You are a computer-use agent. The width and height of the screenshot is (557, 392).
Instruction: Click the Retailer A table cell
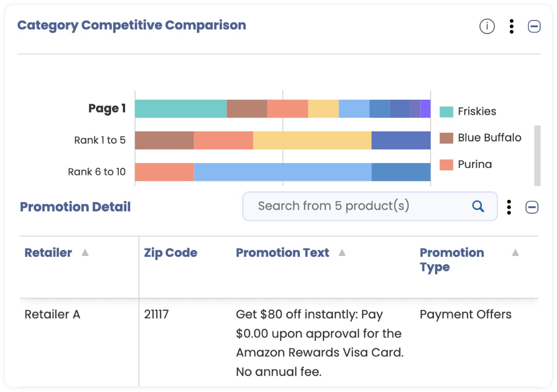coord(52,314)
